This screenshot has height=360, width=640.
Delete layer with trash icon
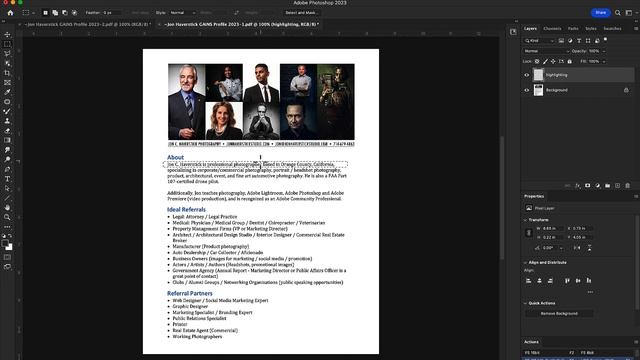628,186
